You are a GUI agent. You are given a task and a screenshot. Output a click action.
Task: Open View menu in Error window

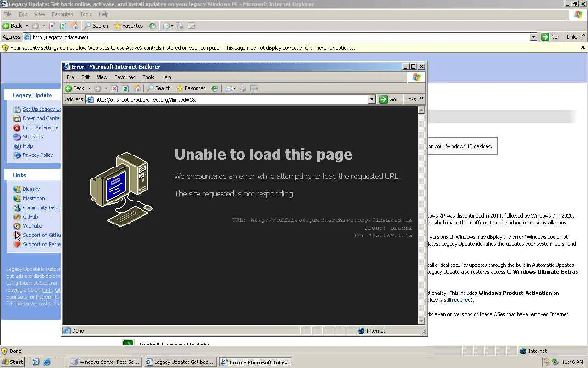(102, 77)
